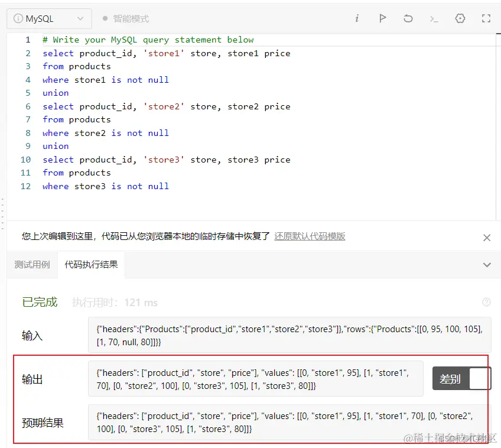501x448 pixels.
Task: Click 'union' on line 9
Action: point(56,146)
